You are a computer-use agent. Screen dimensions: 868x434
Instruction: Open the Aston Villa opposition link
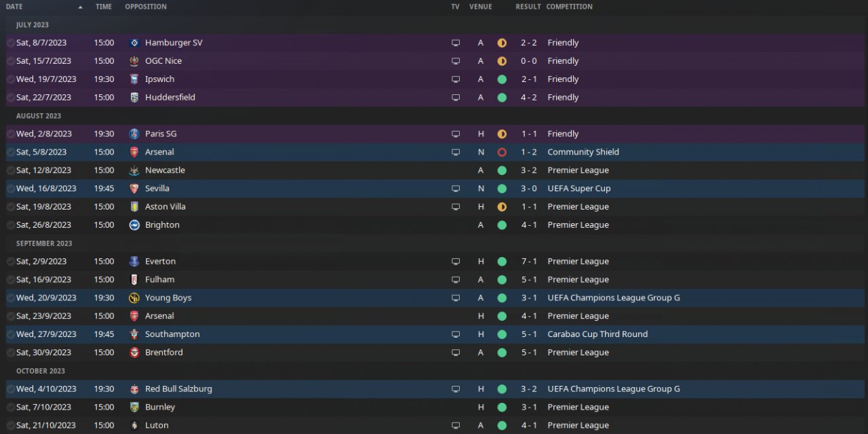pos(165,207)
